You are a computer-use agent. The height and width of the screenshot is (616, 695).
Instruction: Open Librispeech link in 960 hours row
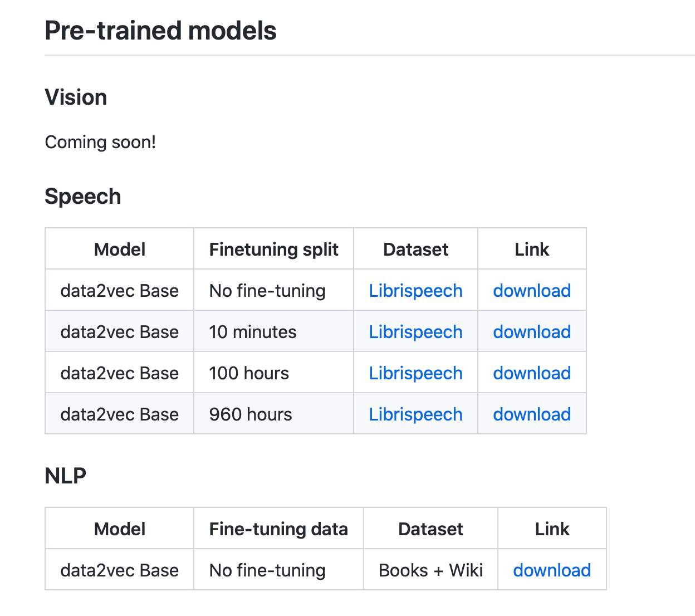pos(415,414)
